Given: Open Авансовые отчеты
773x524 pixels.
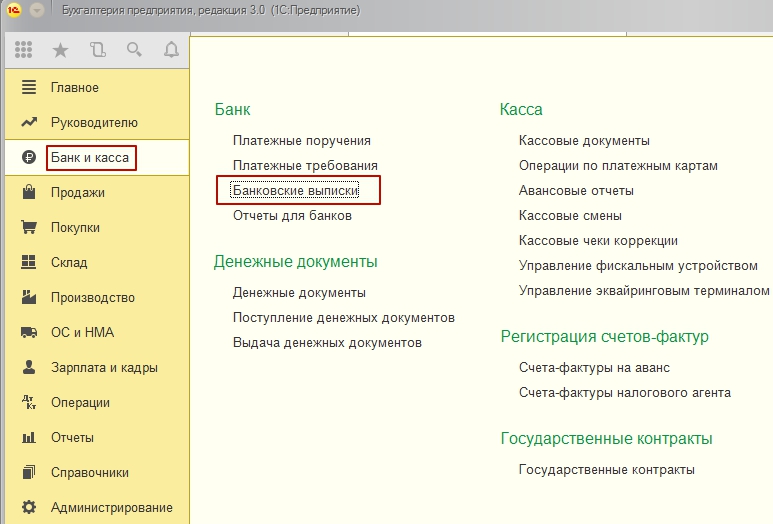Looking at the screenshot, I should tap(576, 191).
